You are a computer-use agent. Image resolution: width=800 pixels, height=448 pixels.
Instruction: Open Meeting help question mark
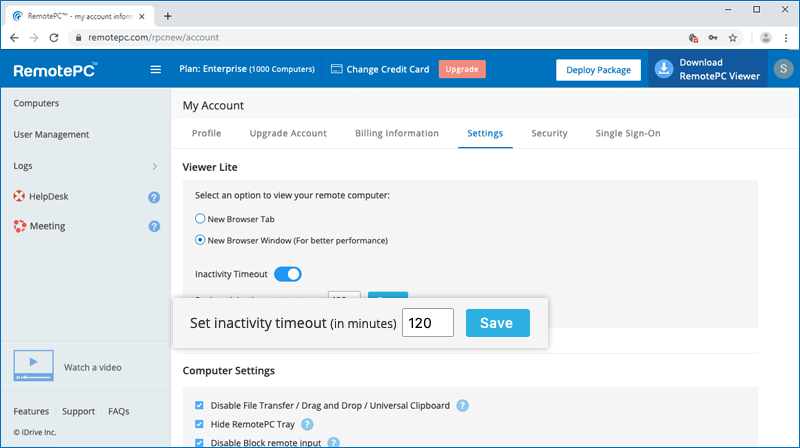click(x=154, y=226)
